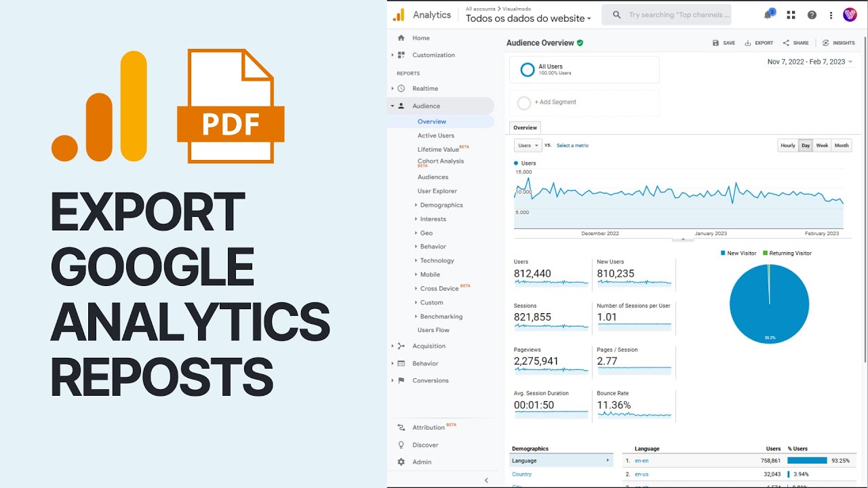Click the Users value 812,440
The height and width of the screenshot is (488, 868).
pos(532,274)
